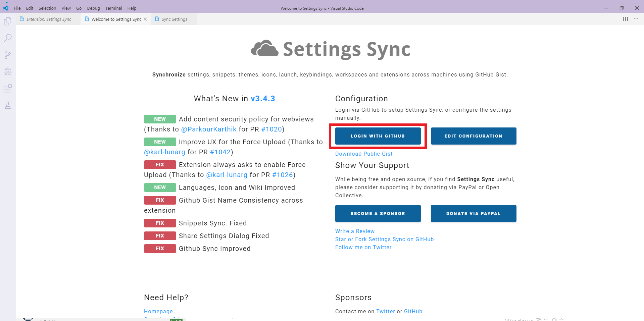Click the VS Code logo icon
The height and width of the screenshot is (321, 644).
[6, 8]
